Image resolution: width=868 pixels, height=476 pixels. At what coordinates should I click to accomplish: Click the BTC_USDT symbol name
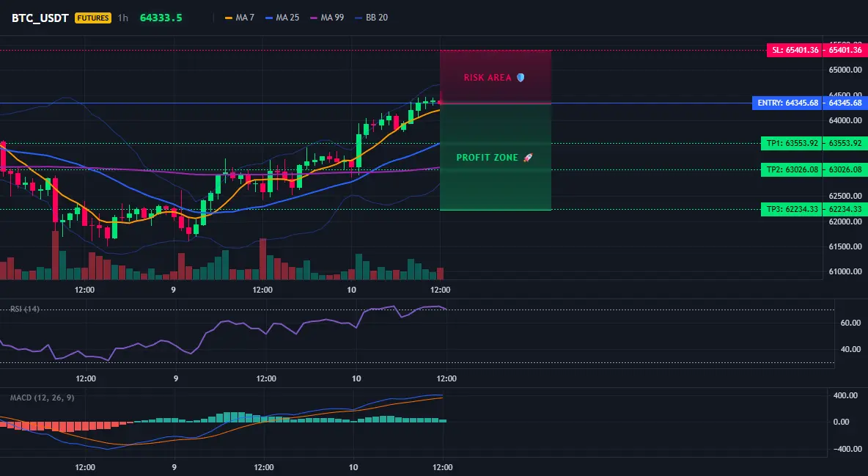pyautogui.click(x=40, y=18)
